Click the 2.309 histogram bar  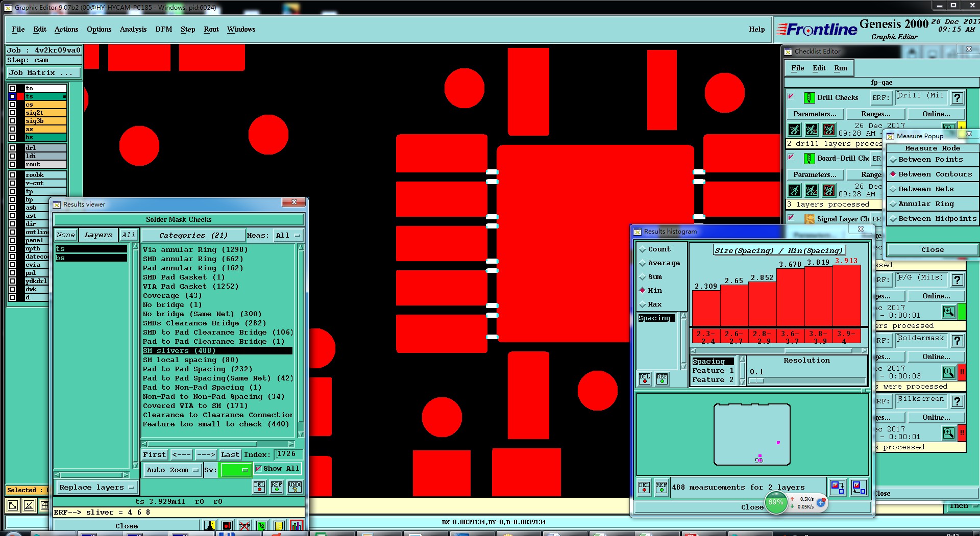tap(706, 308)
